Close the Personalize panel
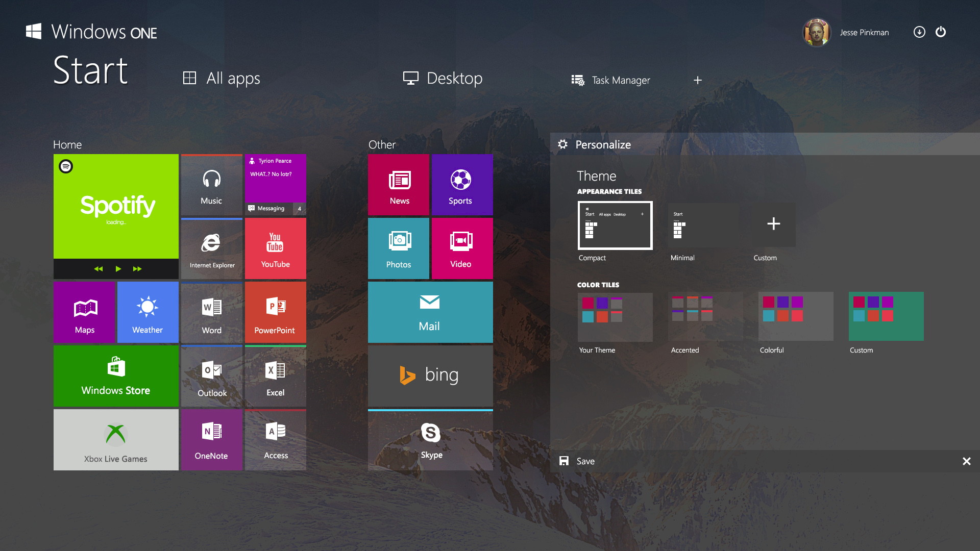980x551 pixels. (966, 461)
